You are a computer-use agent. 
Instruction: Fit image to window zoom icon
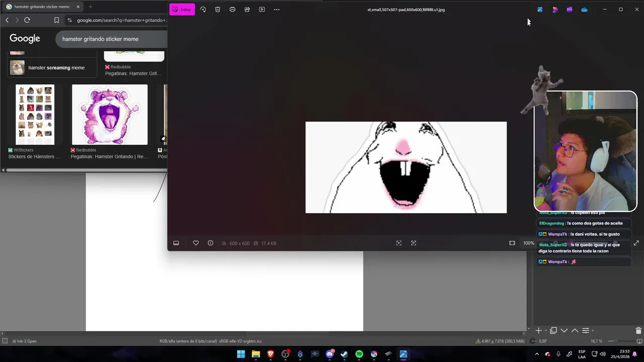tap(512, 243)
